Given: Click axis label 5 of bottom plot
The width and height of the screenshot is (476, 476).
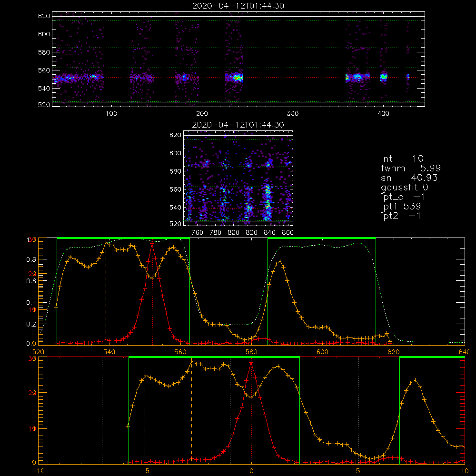Looking at the screenshot, I should (358, 471).
